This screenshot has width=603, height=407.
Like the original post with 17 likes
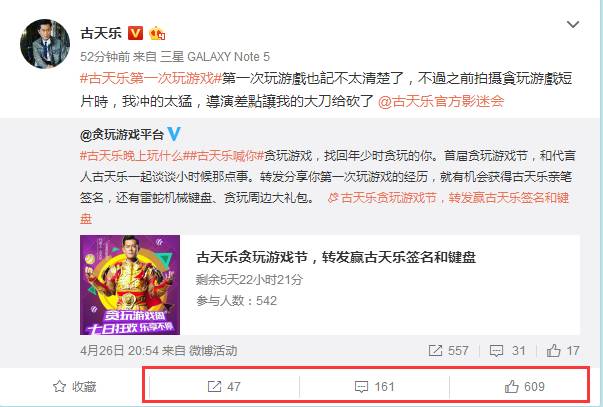click(x=563, y=350)
